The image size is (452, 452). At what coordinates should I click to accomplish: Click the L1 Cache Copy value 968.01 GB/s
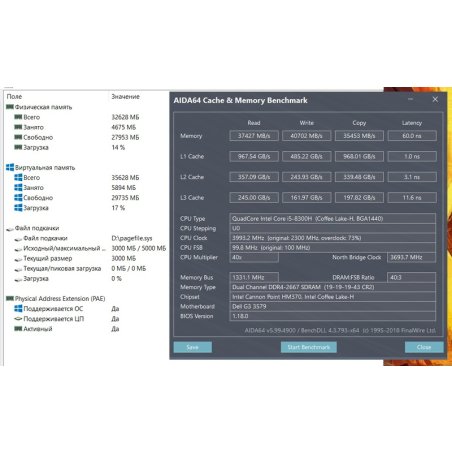(359, 156)
